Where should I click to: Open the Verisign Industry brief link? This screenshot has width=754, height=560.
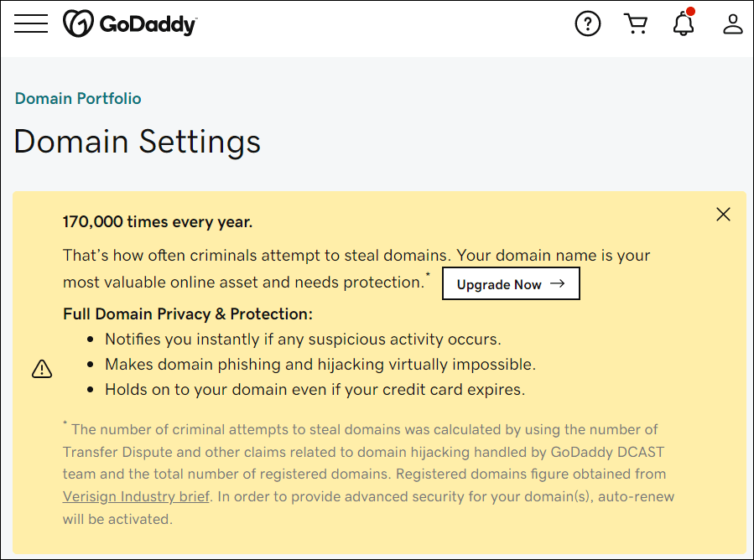pos(136,496)
